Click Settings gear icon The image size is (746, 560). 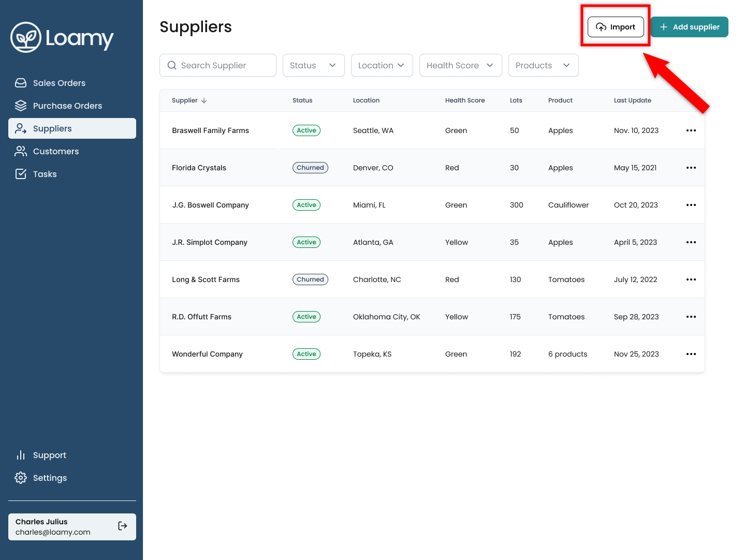click(21, 478)
